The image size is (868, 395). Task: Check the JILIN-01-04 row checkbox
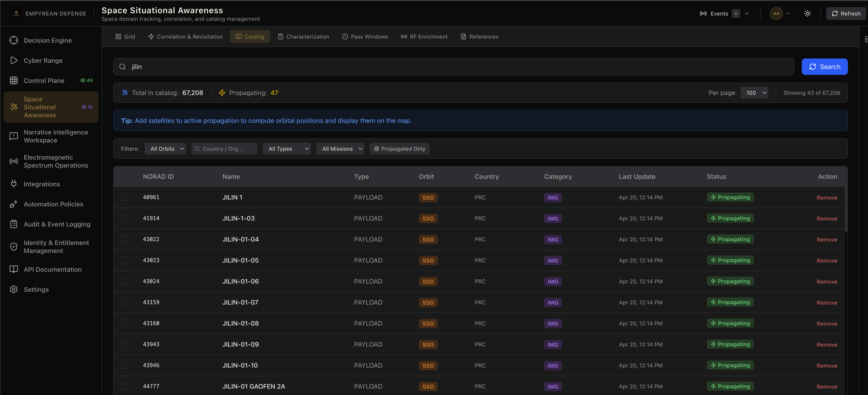click(x=125, y=240)
